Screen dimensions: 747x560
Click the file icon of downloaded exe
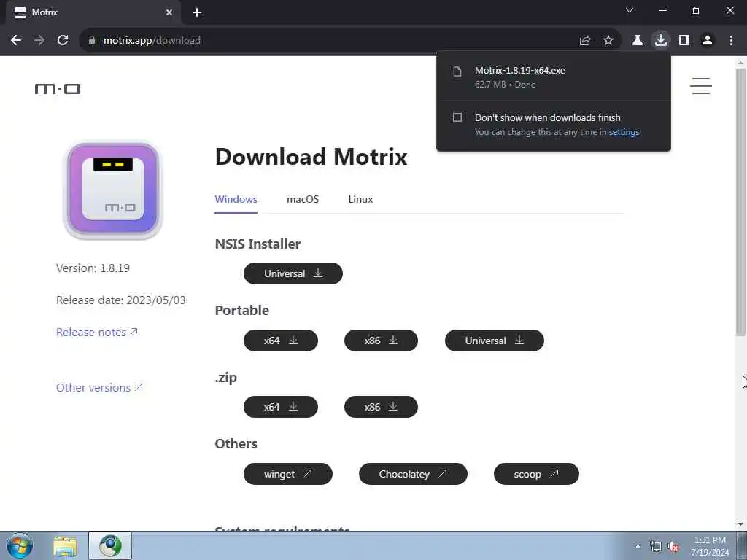click(457, 71)
